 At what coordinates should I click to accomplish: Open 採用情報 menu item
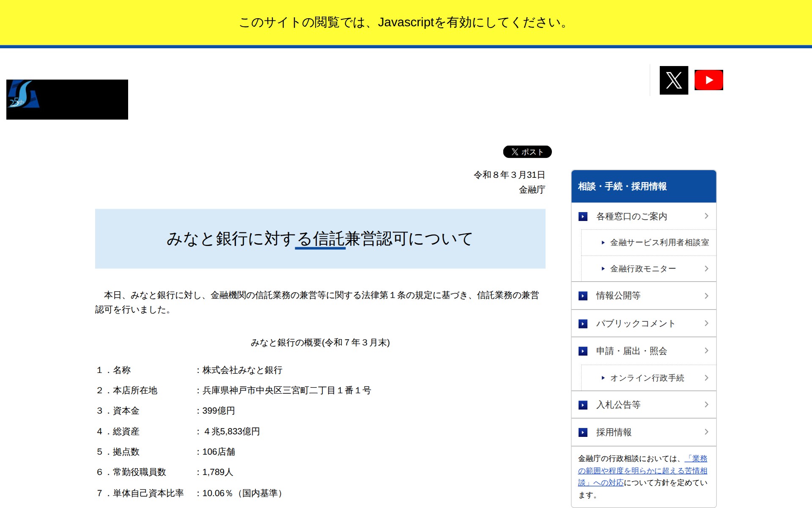(614, 432)
